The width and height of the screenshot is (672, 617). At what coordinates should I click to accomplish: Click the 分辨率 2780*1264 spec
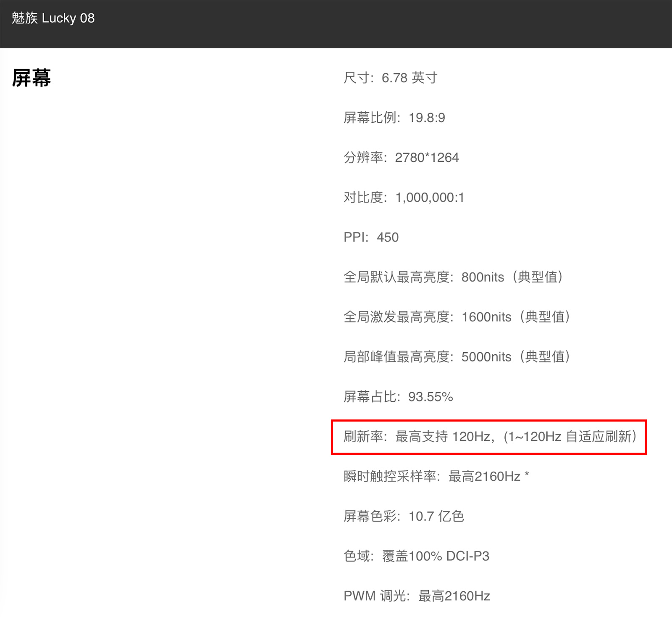click(401, 158)
